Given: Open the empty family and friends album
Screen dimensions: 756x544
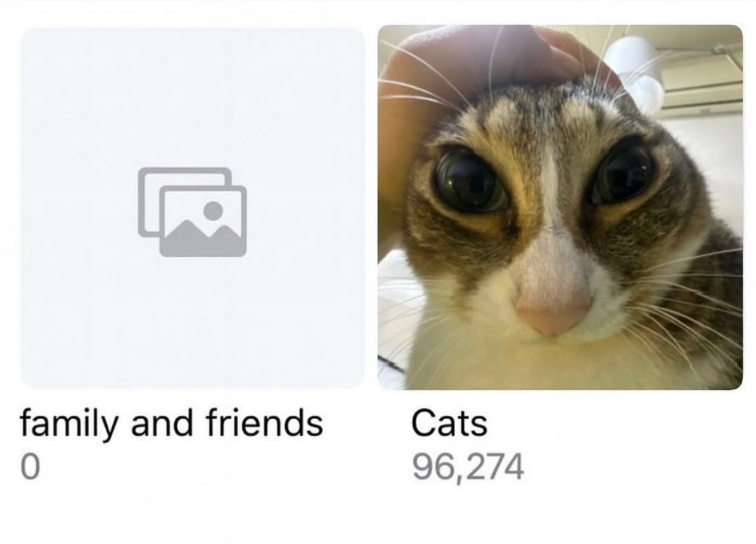Looking at the screenshot, I should tap(193, 208).
